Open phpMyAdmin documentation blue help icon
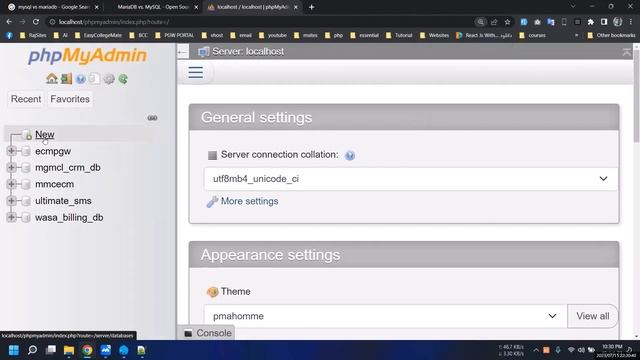640x360 pixels. (x=81, y=79)
